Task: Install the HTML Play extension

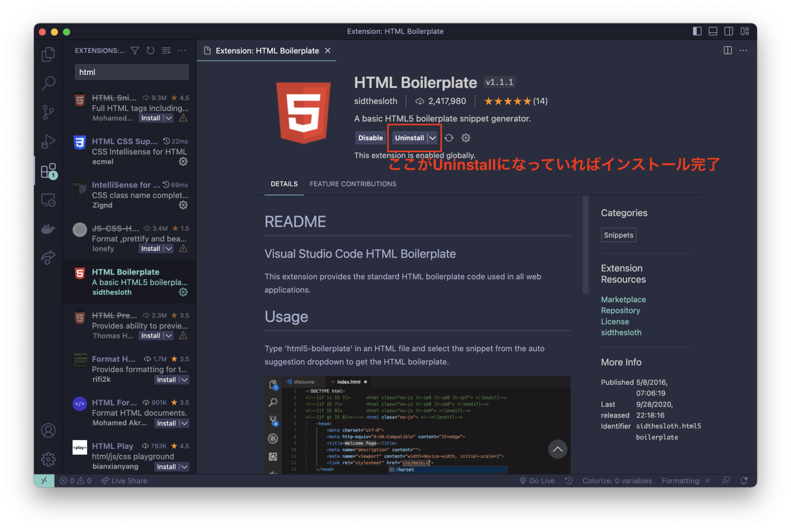Action: click(166, 467)
